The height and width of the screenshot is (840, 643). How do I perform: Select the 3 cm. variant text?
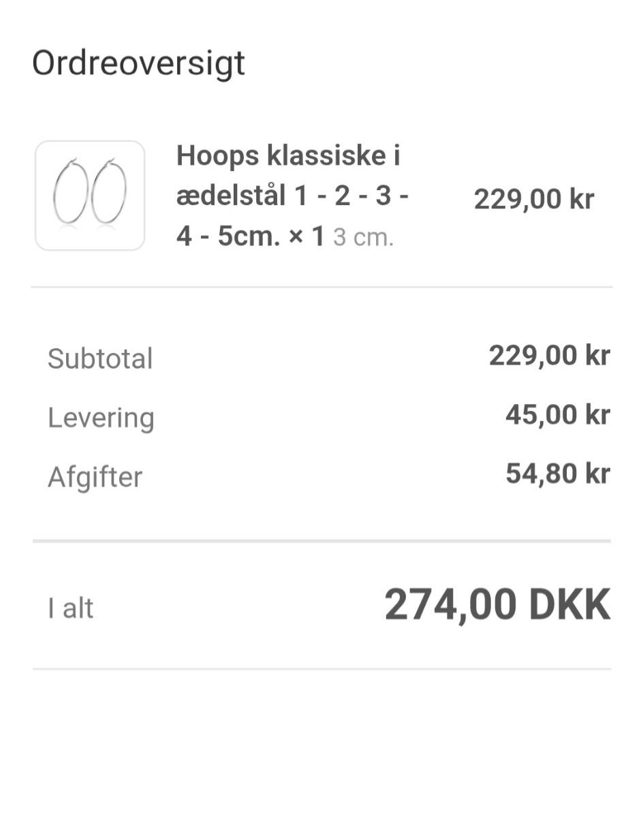point(363,238)
